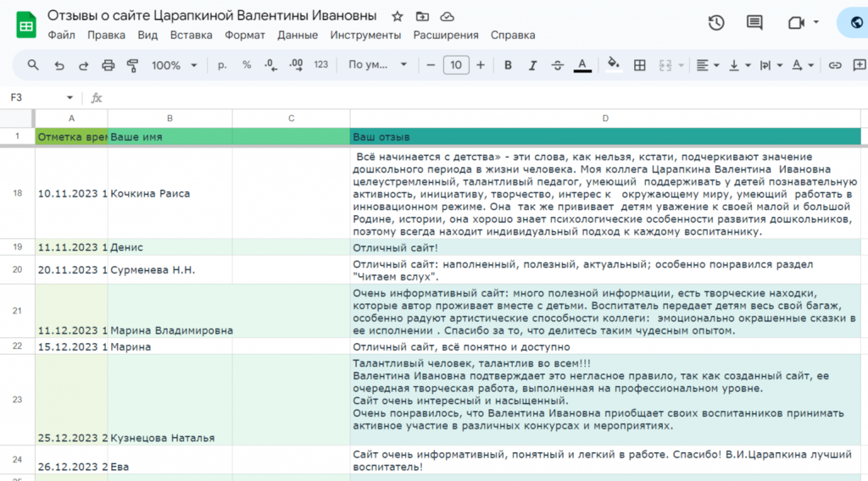
Task: Click cell 'Сурменева Н.Н.'
Action: pyautogui.click(x=170, y=270)
